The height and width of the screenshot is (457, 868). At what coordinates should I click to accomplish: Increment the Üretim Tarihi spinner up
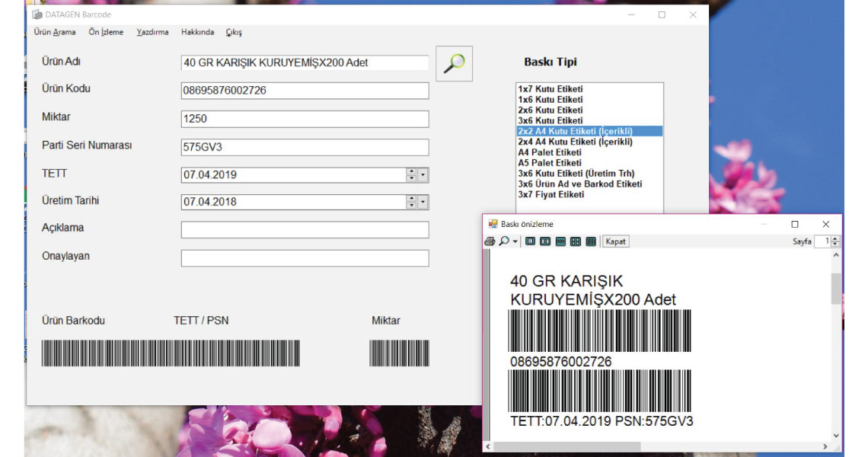pos(411,199)
